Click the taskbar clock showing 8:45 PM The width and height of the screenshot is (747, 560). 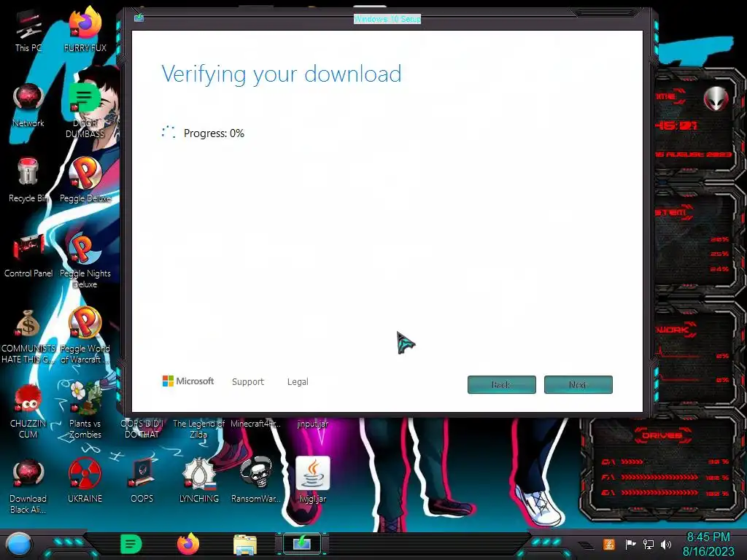[708, 544]
